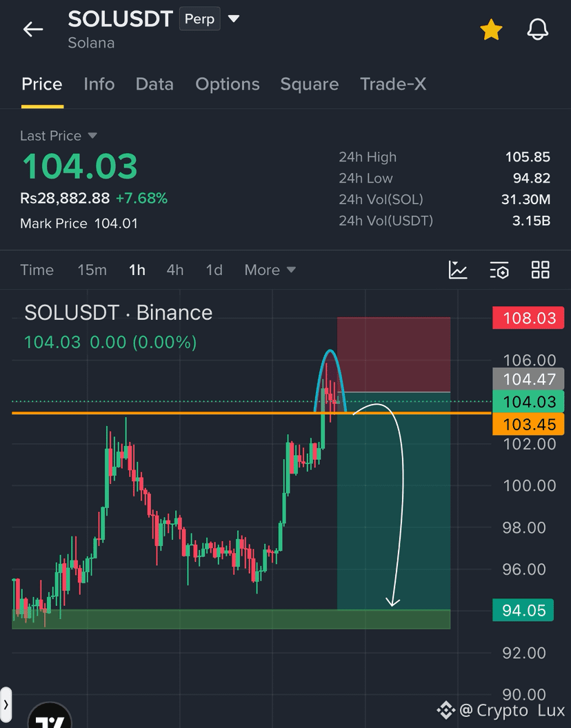571x728 pixels.
Task: Click the TradingView logo on chart
Action: tap(50, 716)
